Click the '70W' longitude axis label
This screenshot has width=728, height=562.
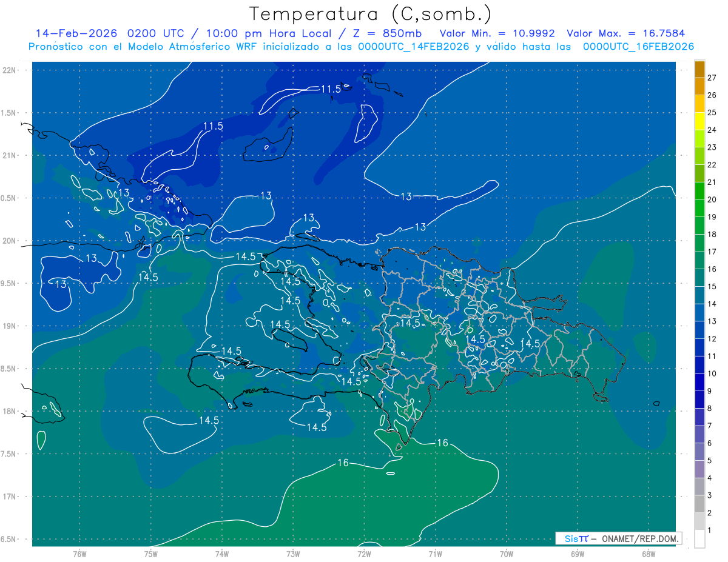coord(507,554)
